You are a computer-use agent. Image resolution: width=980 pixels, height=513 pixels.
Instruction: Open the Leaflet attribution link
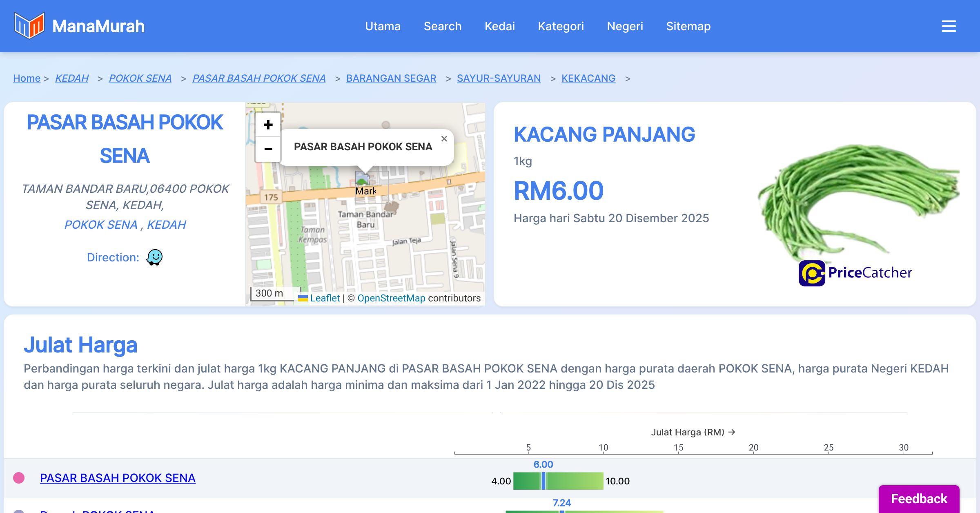point(325,298)
